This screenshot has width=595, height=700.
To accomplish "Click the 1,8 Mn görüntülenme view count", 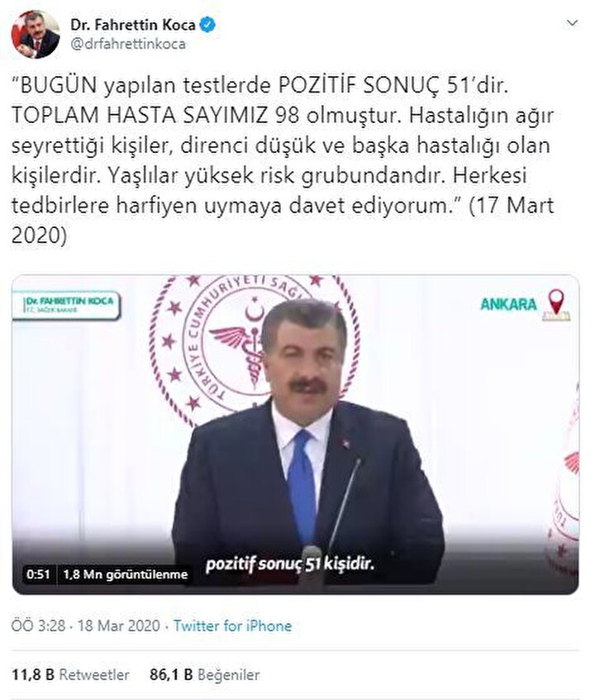I will coord(125,574).
